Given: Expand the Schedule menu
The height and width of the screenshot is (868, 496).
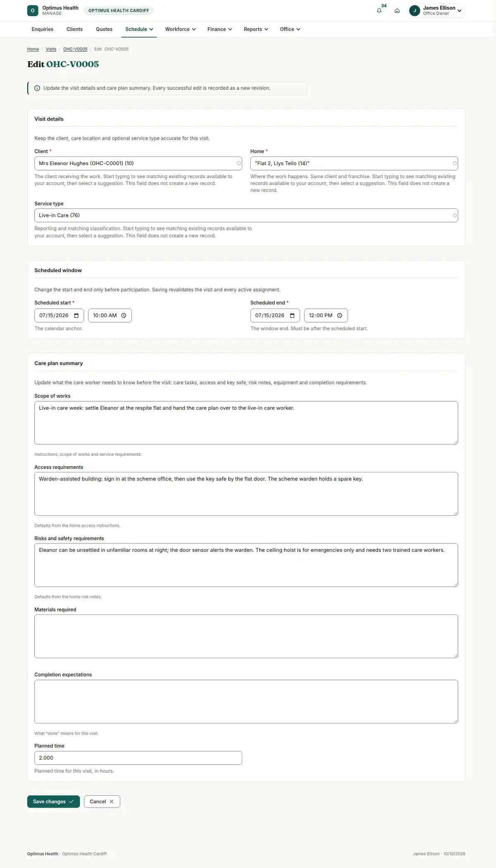Looking at the screenshot, I should [139, 29].
